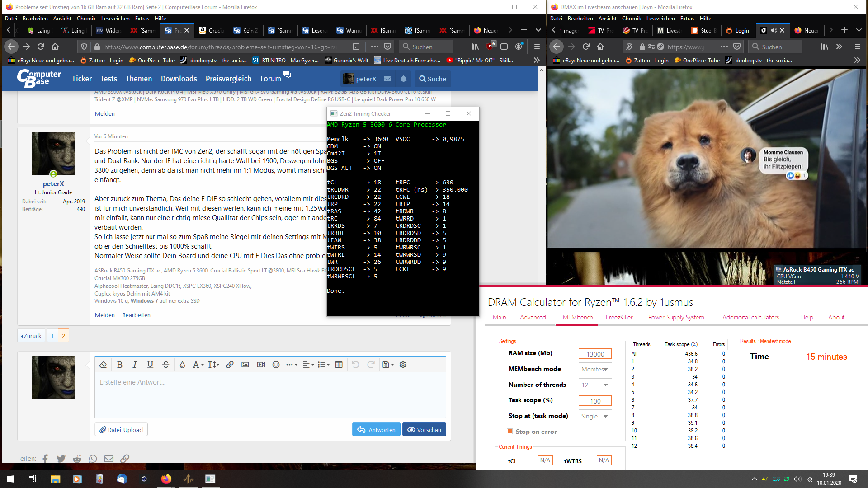Viewport: 868px width, 488px height.
Task: Switch to FreezKiller tab
Action: [619, 317]
